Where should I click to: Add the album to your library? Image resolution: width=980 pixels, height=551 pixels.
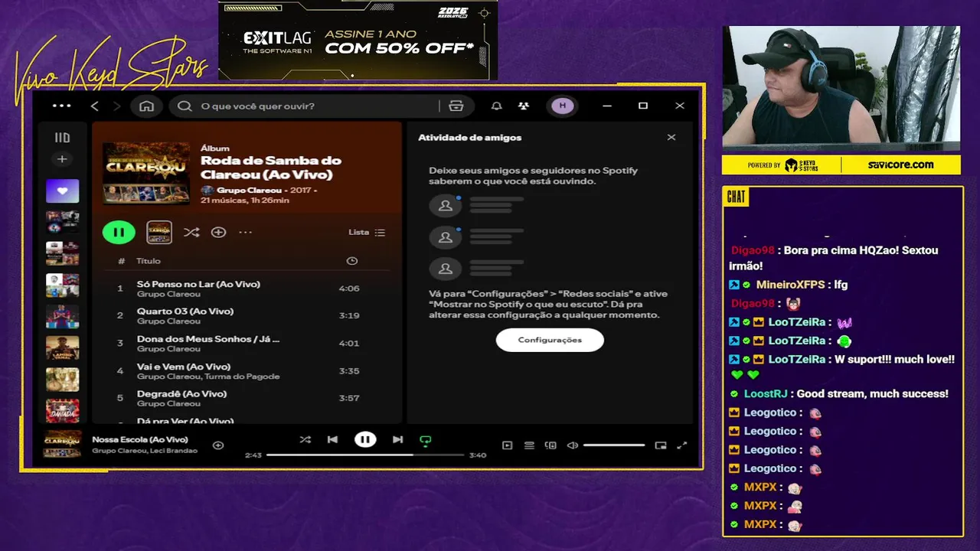(218, 232)
